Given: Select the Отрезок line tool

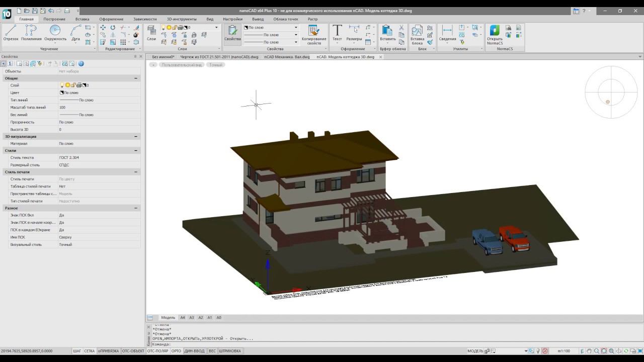Looking at the screenshot, I should point(11,33).
